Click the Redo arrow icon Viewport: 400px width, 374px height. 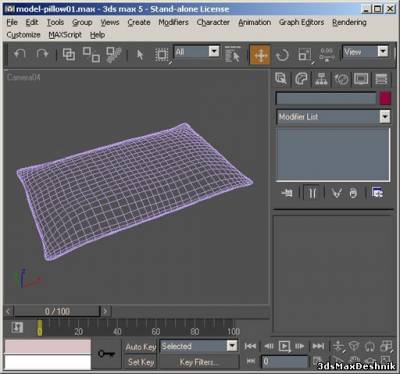[x=42, y=54]
